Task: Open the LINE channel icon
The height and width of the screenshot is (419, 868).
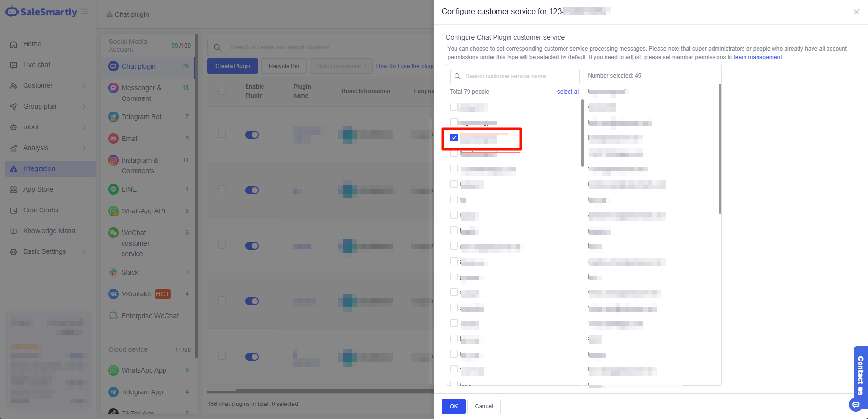Action: pyautogui.click(x=113, y=189)
